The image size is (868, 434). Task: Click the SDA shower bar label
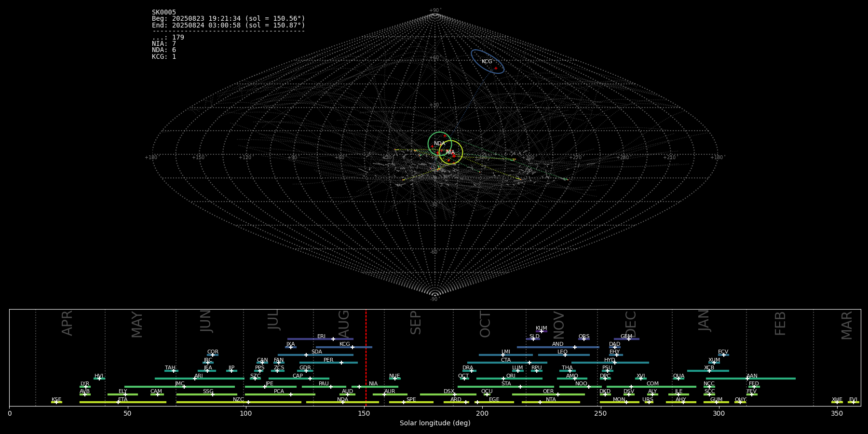click(316, 352)
